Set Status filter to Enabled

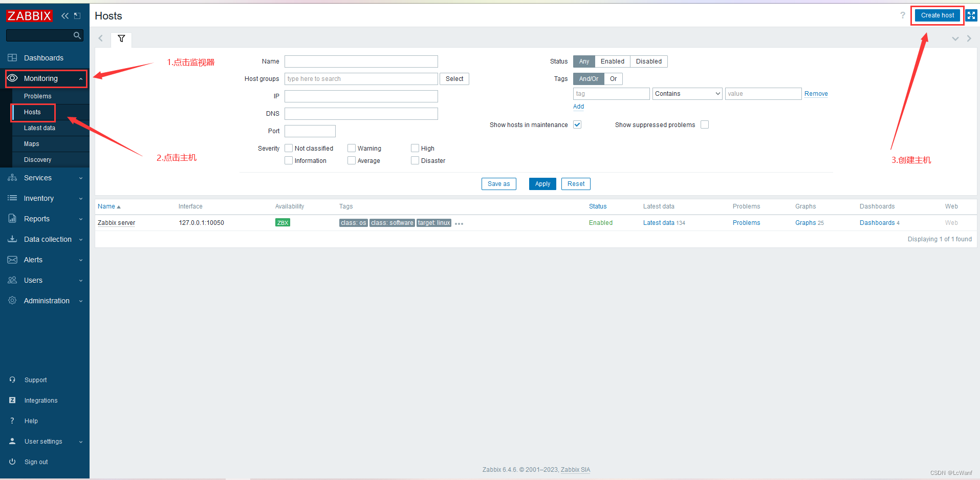click(x=613, y=61)
